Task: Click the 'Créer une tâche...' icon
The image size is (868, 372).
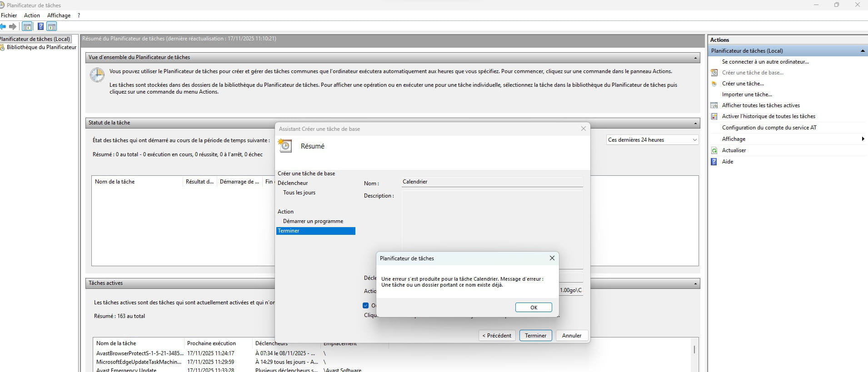Action: click(x=714, y=84)
